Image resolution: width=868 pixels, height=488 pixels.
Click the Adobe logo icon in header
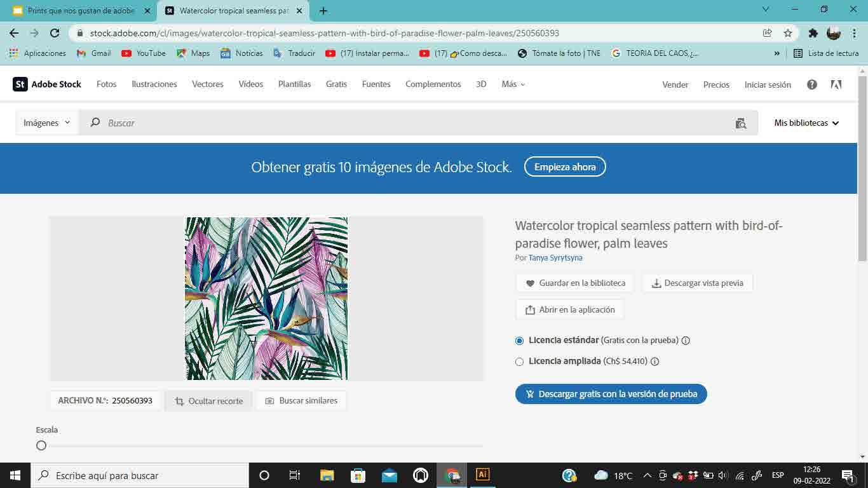836,85
